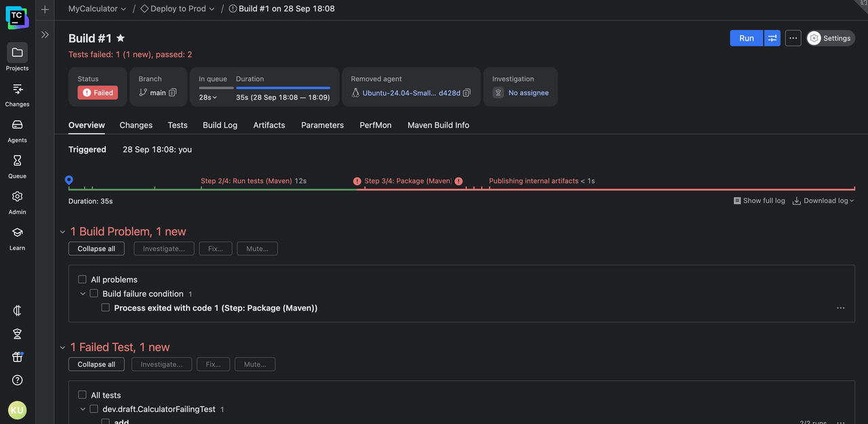Click the help question mark icon
Viewport: 868px width, 424px height.
[17, 380]
